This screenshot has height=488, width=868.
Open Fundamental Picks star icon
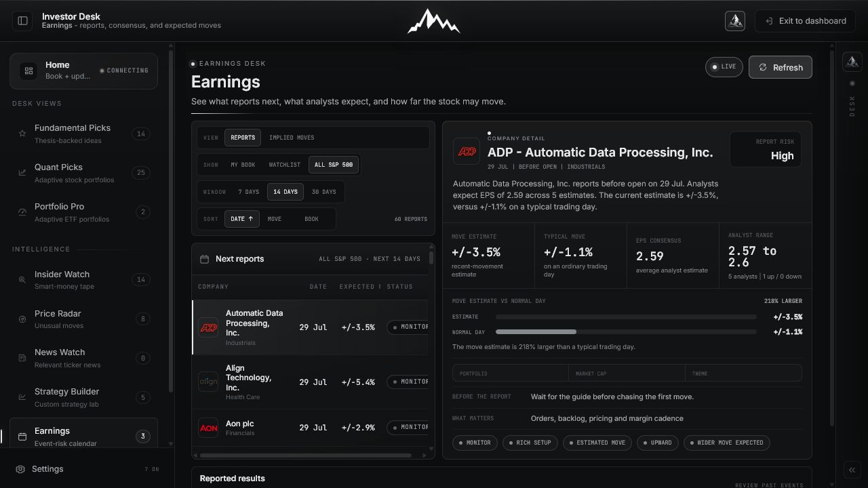point(22,134)
